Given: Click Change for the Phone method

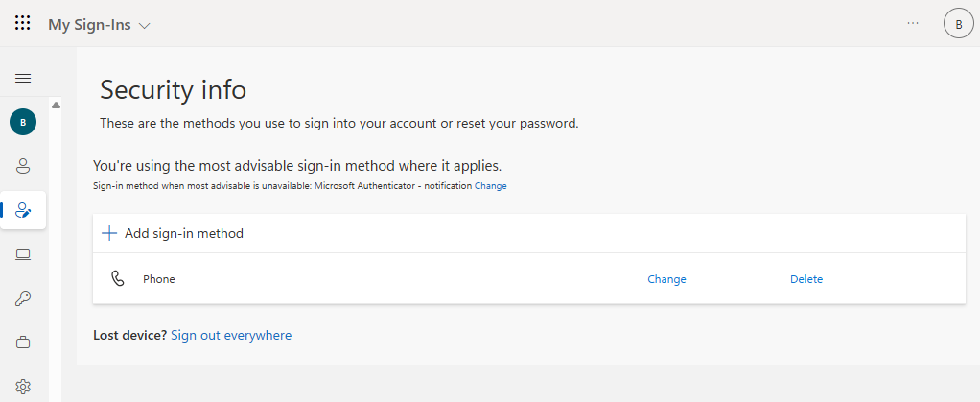Looking at the screenshot, I should [666, 279].
